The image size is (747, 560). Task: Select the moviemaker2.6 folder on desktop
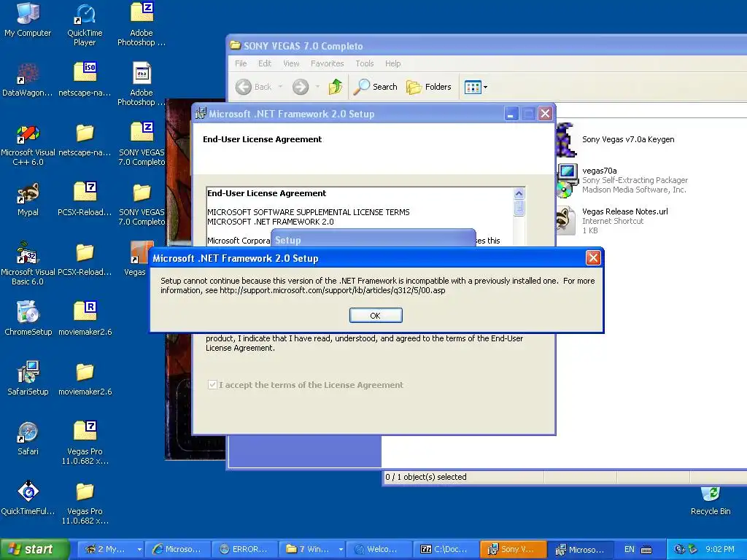click(85, 378)
